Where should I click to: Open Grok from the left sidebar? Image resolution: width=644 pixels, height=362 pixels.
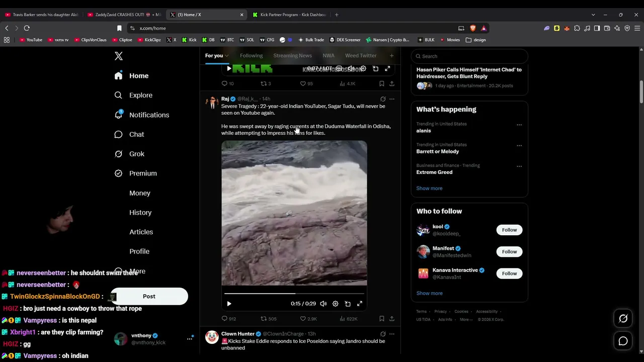(x=129, y=154)
